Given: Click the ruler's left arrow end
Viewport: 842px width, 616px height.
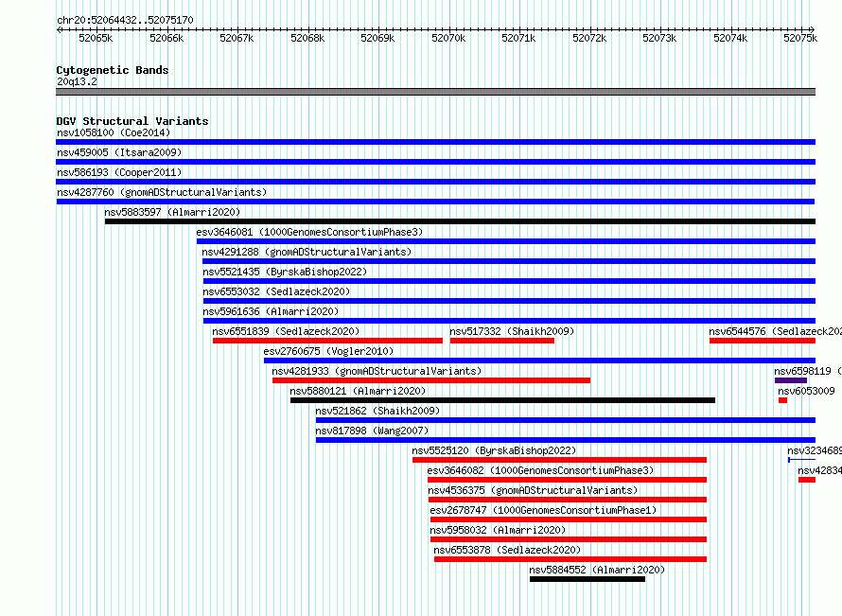Looking at the screenshot, I should pos(59,30).
